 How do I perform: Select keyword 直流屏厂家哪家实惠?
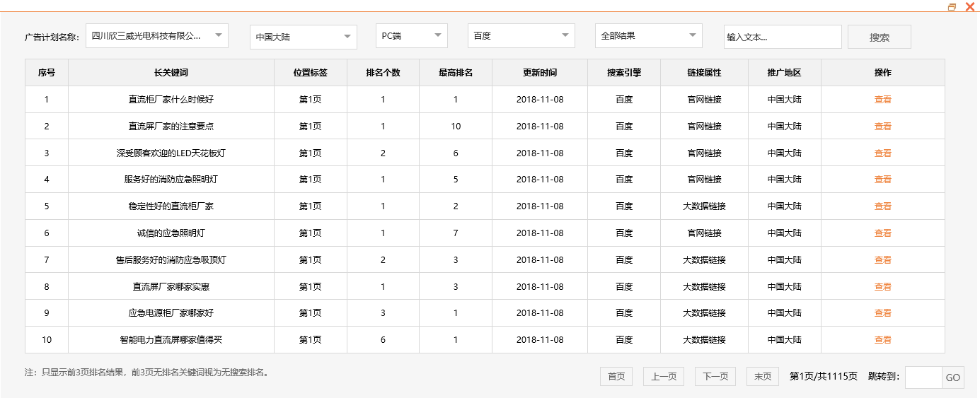click(x=171, y=287)
